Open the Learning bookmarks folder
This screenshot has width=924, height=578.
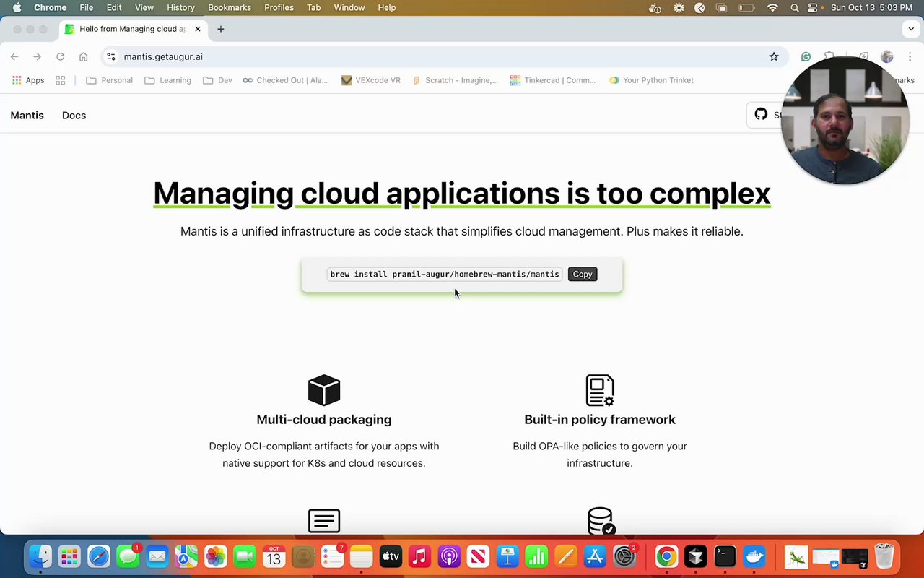coord(167,80)
